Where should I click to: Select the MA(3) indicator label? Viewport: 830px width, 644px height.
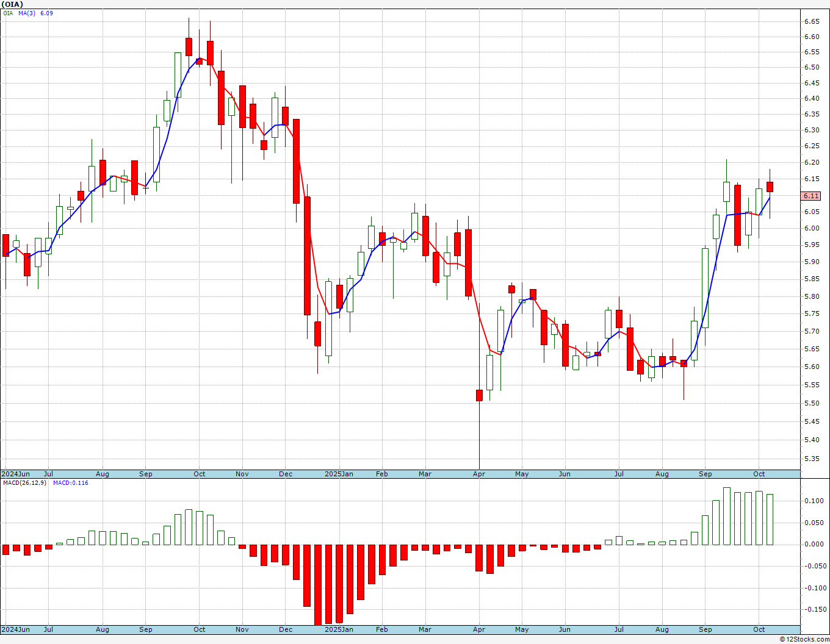pos(26,13)
